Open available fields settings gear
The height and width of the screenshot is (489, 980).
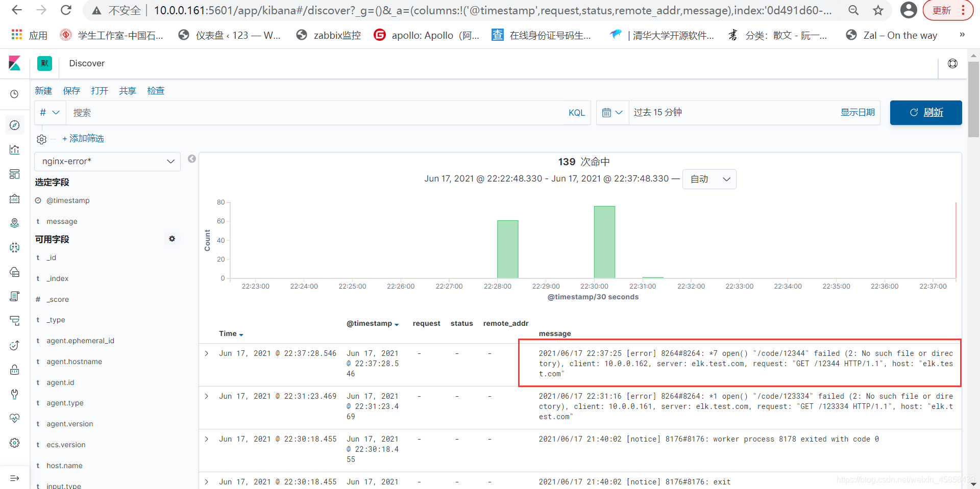(172, 239)
